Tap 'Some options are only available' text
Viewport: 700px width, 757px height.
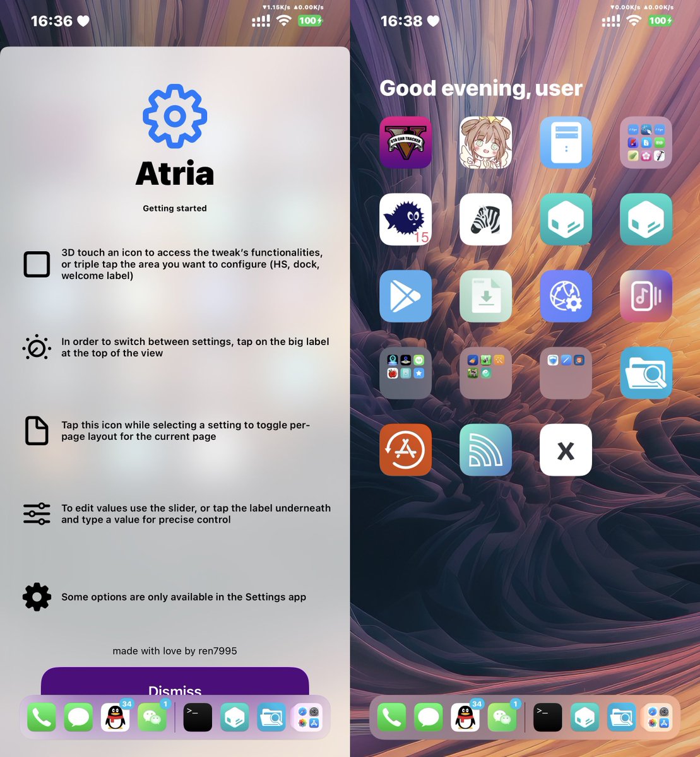(184, 597)
